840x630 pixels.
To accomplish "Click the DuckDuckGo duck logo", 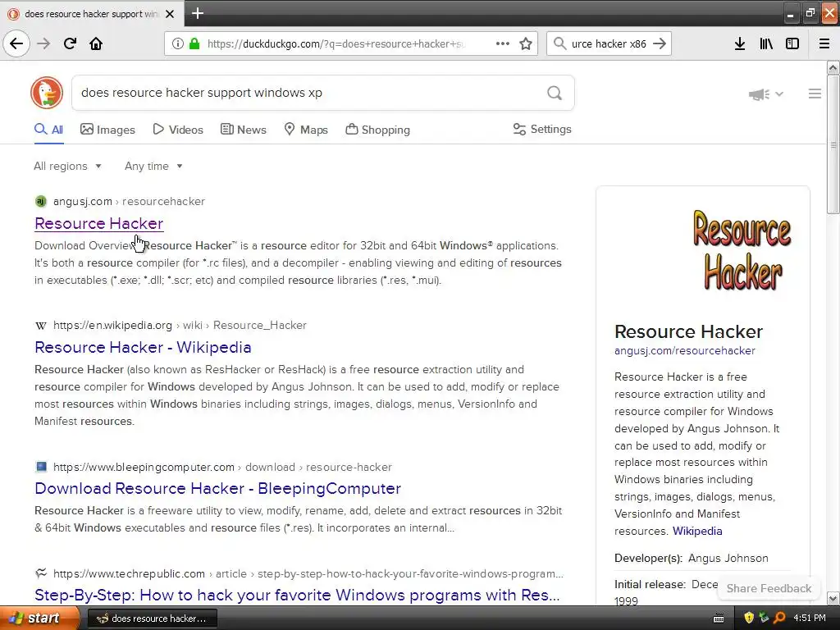I will (x=47, y=93).
